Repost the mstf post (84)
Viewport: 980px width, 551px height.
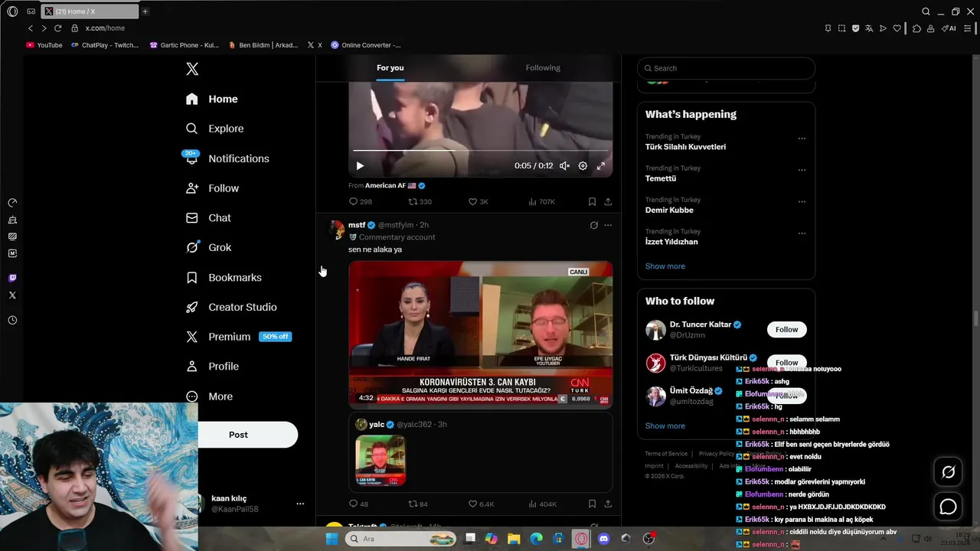click(x=418, y=504)
